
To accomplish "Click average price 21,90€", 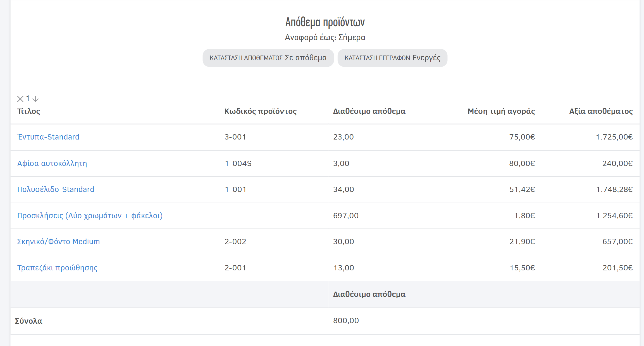I will (x=522, y=242).
